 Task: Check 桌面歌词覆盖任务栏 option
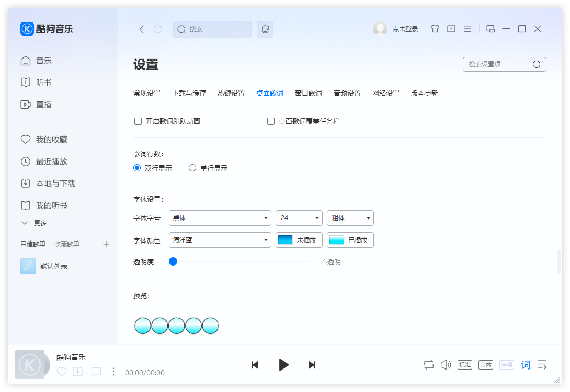pyautogui.click(x=271, y=121)
